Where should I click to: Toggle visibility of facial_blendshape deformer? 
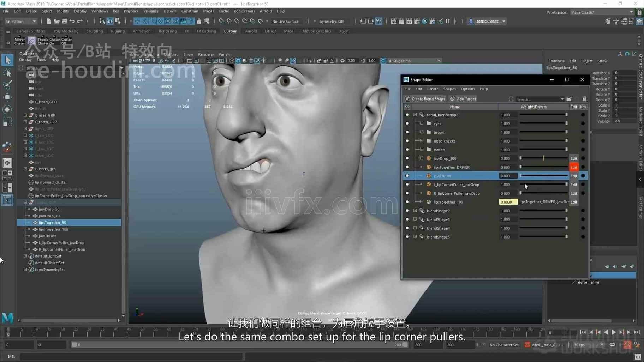click(407, 115)
